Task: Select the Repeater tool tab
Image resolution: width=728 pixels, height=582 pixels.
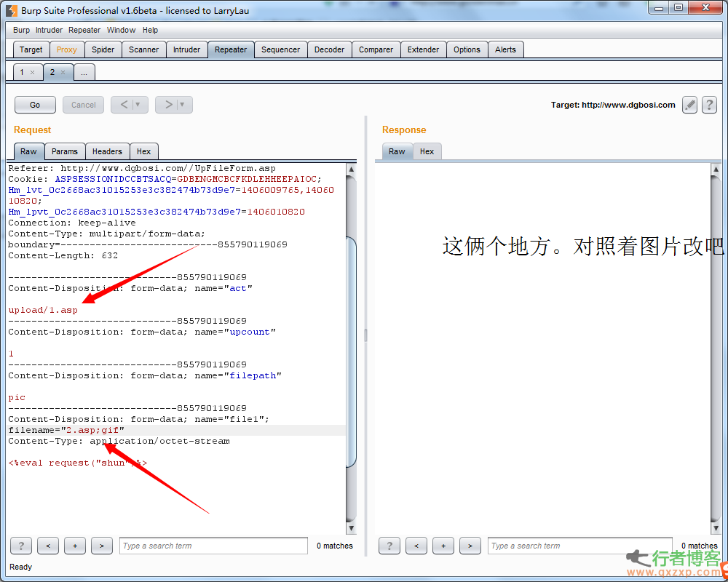Action: [231, 49]
